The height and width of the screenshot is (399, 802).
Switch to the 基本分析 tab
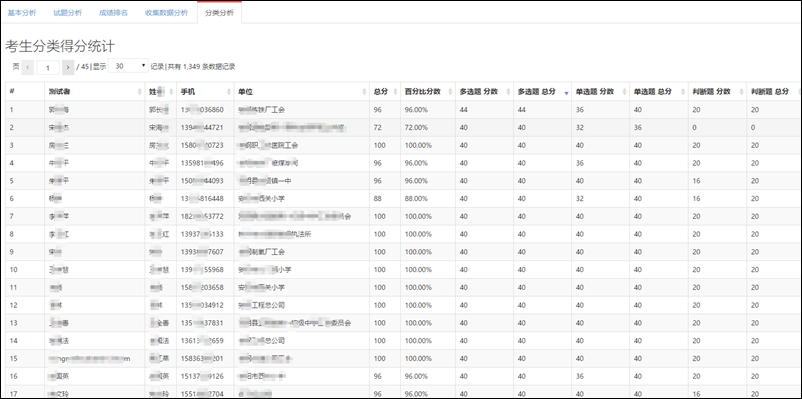pyautogui.click(x=22, y=13)
